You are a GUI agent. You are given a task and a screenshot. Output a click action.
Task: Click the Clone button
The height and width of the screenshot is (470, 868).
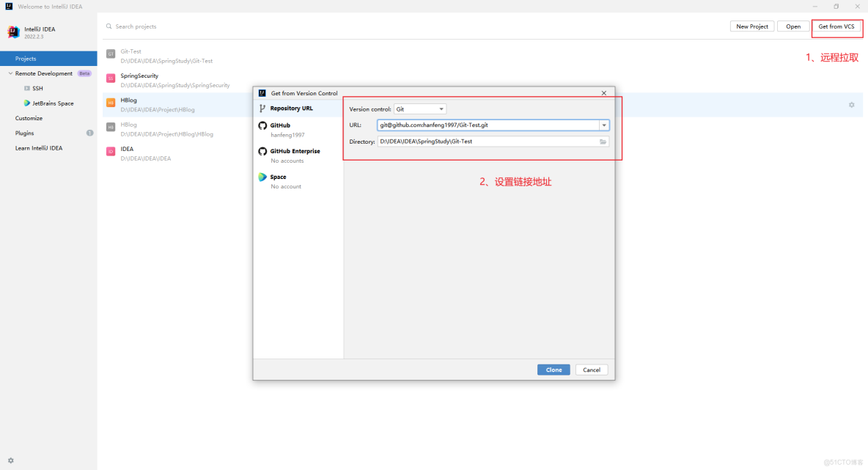pos(553,370)
